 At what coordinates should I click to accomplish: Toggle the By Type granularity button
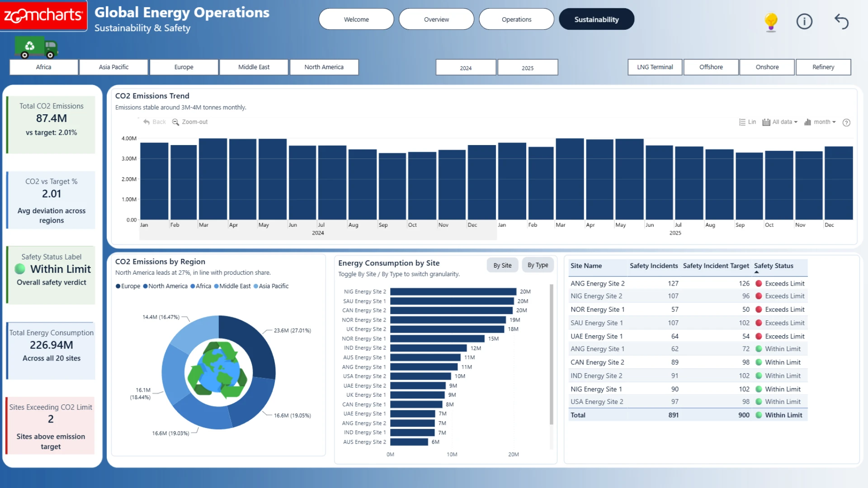538,265
